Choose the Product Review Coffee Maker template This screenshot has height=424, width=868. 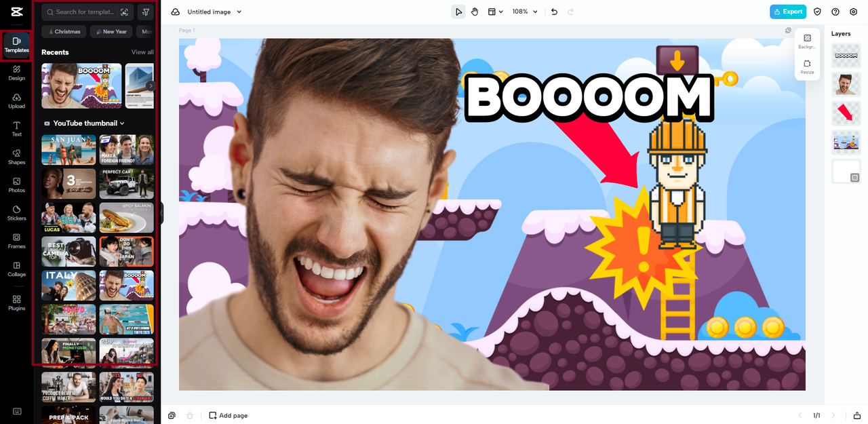tap(68, 387)
